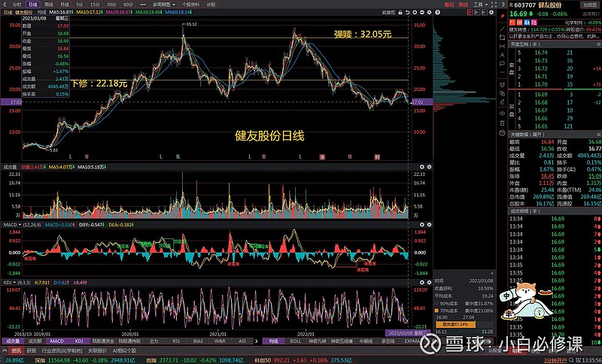This screenshot has height=364, width=602.
Task: Select the W&R indicator tab
Action: coord(220,341)
